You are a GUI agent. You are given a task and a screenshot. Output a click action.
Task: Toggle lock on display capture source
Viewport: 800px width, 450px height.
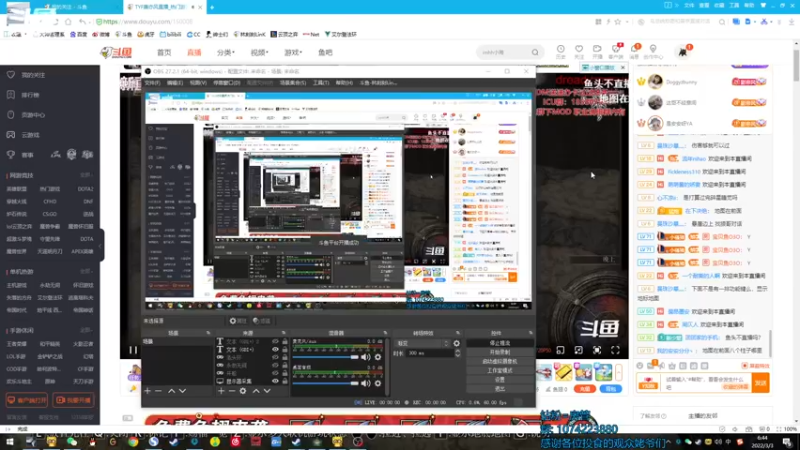coord(285,381)
